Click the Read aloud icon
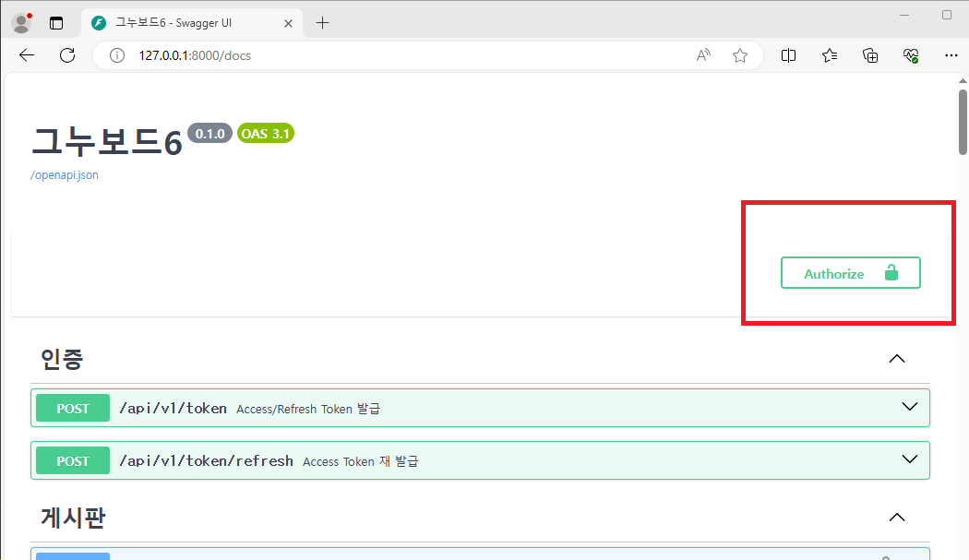This screenshot has width=969, height=560. coord(703,55)
